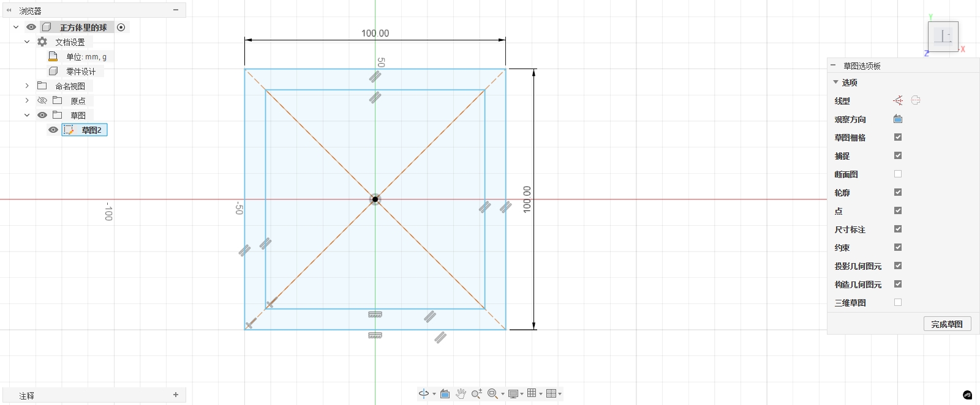
Task: Uncheck the 轮廓 checkbox
Action: (x=898, y=192)
